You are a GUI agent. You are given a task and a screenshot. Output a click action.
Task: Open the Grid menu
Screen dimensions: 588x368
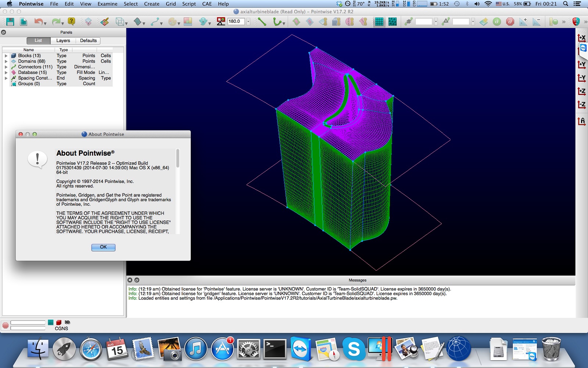(x=171, y=4)
